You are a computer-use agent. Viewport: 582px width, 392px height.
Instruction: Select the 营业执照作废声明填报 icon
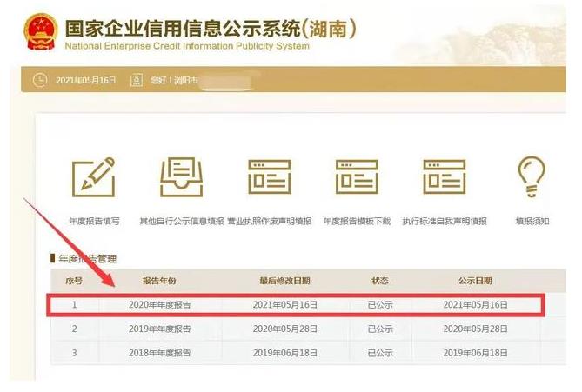(x=269, y=176)
